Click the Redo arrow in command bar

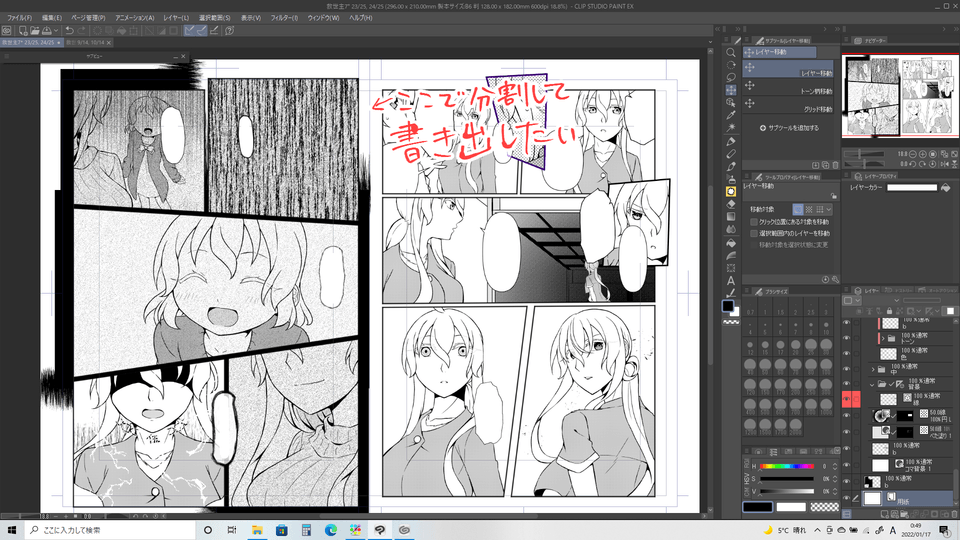coord(81,30)
